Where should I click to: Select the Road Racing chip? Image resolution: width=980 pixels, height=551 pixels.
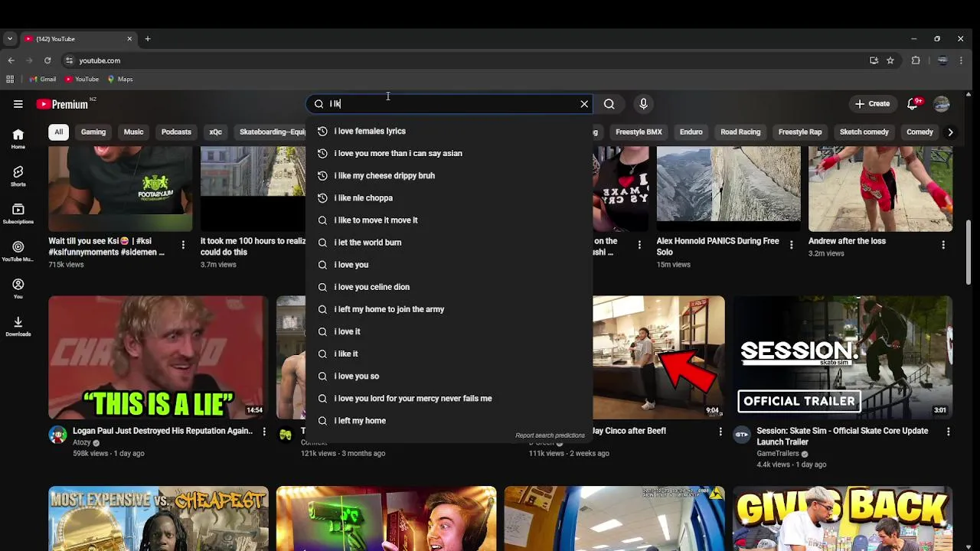click(x=740, y=132)
